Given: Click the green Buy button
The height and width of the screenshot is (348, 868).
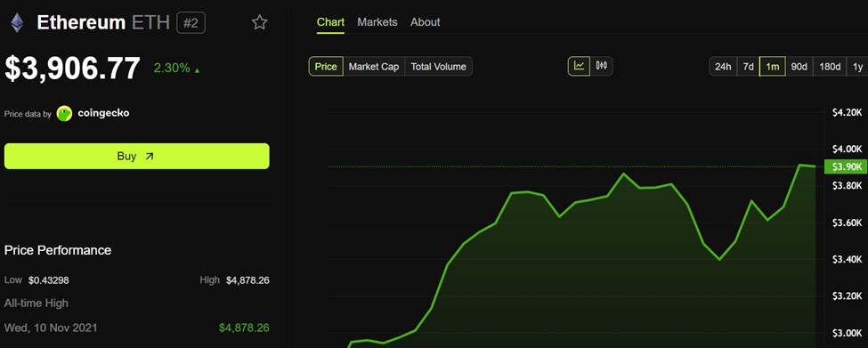Looking at the screenshot, I should click(x=137, y=156).
